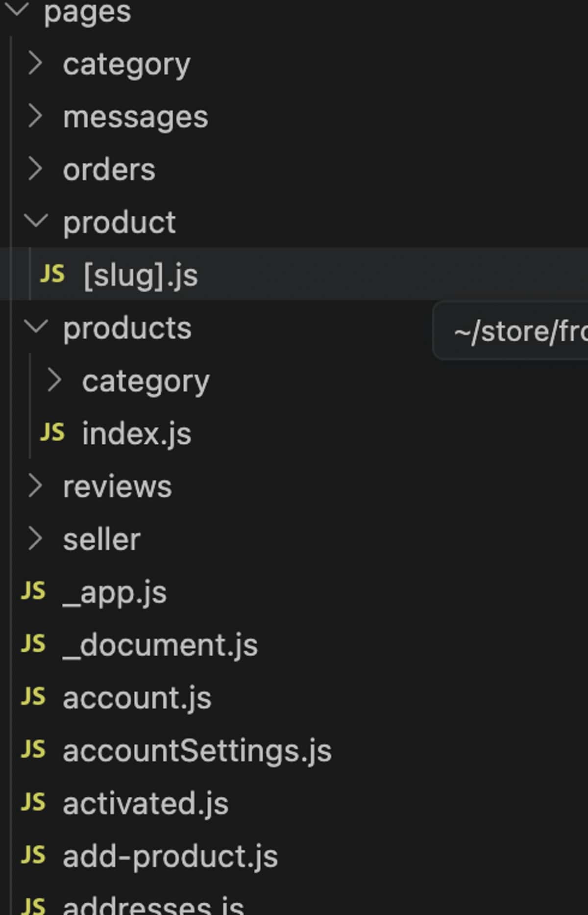Collapse the products folder chevron
Image resolution: width=588 pixels, height=915 pixels.
tap(36, 326)
